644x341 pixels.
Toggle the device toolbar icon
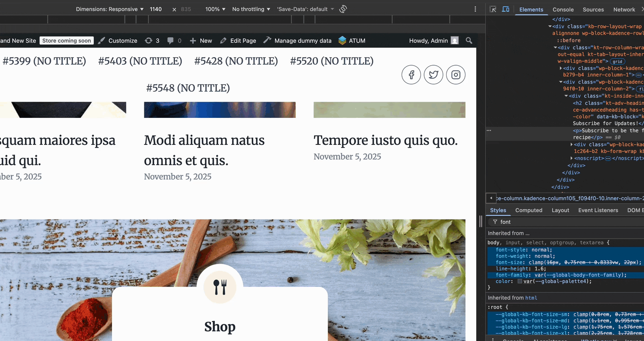click(x=505, y=9)
